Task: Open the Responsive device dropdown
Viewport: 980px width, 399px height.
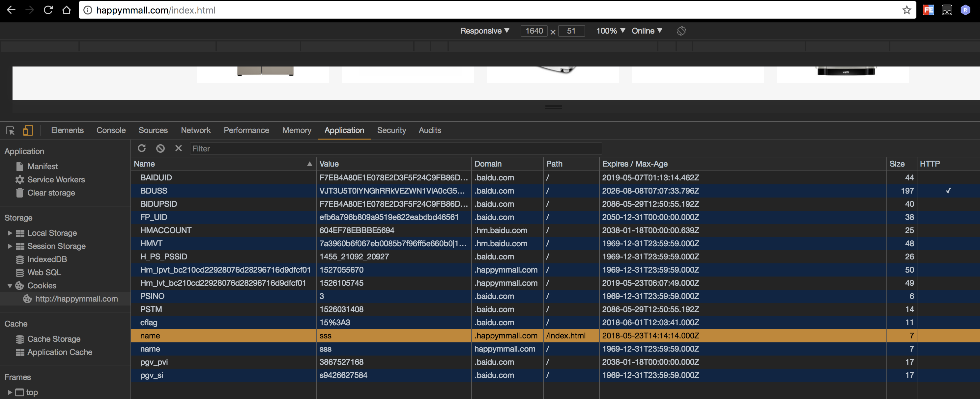Action: pyautogui.click(x=484, y=31)
